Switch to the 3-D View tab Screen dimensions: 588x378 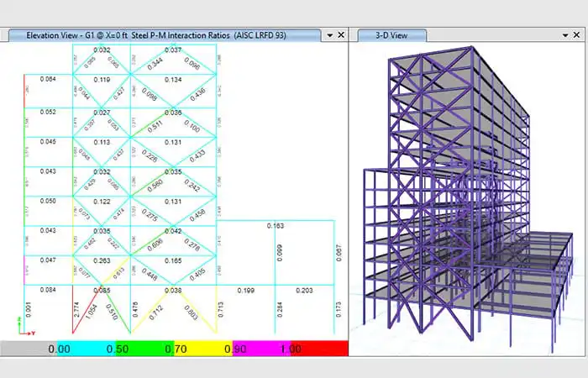pyautogui.click(x=392, y=35)
